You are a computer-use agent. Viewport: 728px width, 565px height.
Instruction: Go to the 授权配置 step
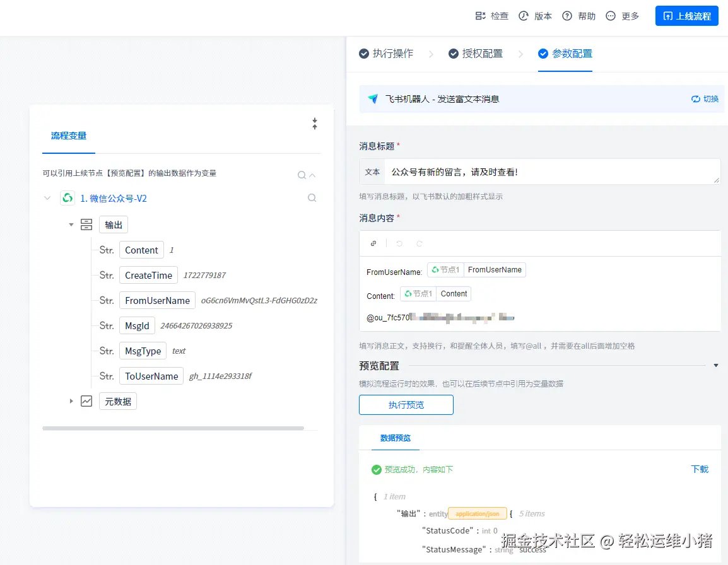click(x=476, y=54)
